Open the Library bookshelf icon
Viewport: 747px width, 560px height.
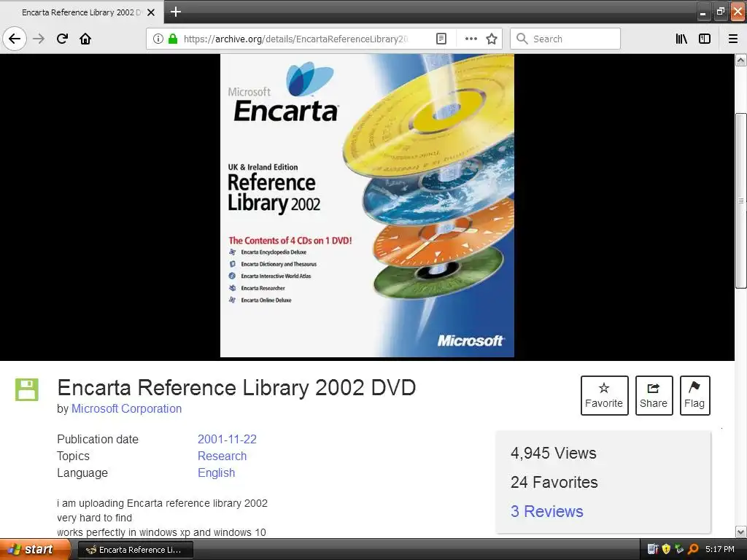coord(681,39)
